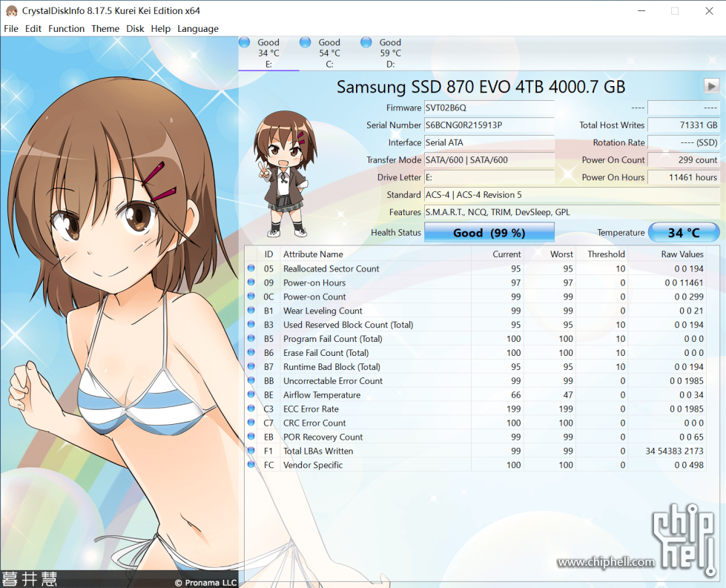Click the disk model title Samsung SSD 870 EVO

point(481,87)
